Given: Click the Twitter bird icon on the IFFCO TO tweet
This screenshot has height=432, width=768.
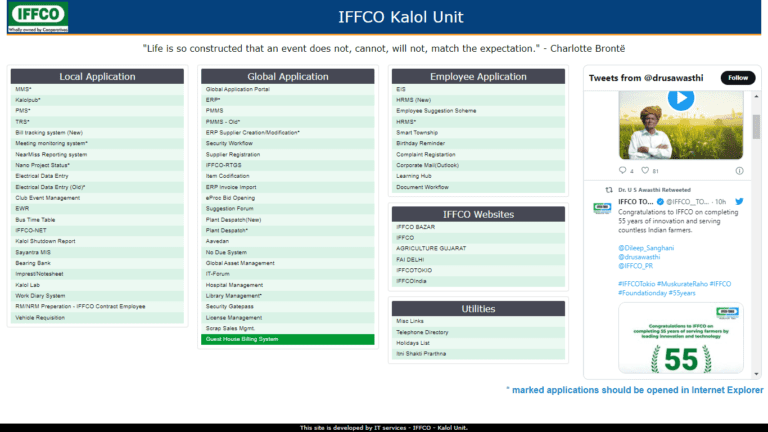Looking at the screenshot, I should click(739, 201).
